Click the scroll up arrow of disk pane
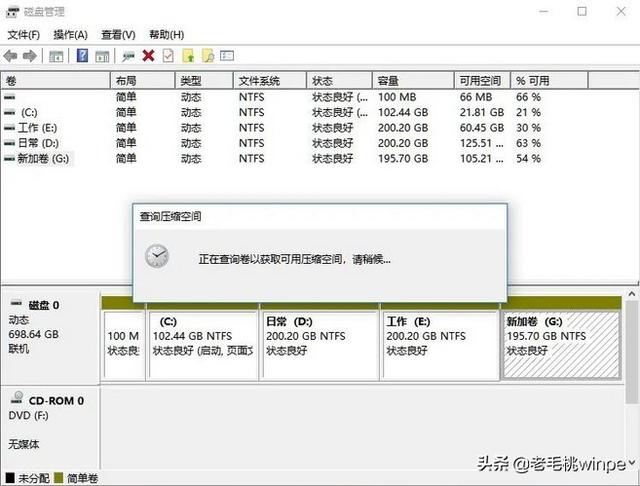This screenshot has height=486, width=640. (631, 294)
